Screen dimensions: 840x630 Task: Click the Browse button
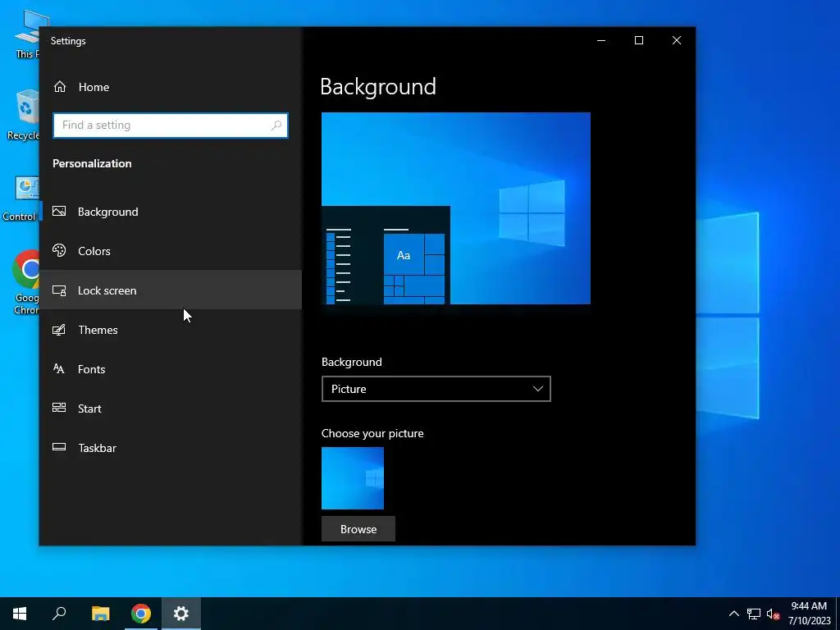point(358,529)
